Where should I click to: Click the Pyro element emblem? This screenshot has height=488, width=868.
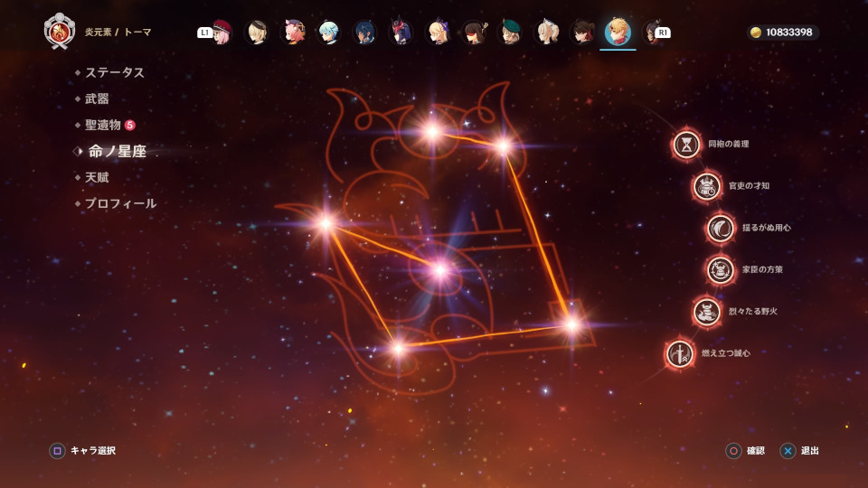point(60,32)
